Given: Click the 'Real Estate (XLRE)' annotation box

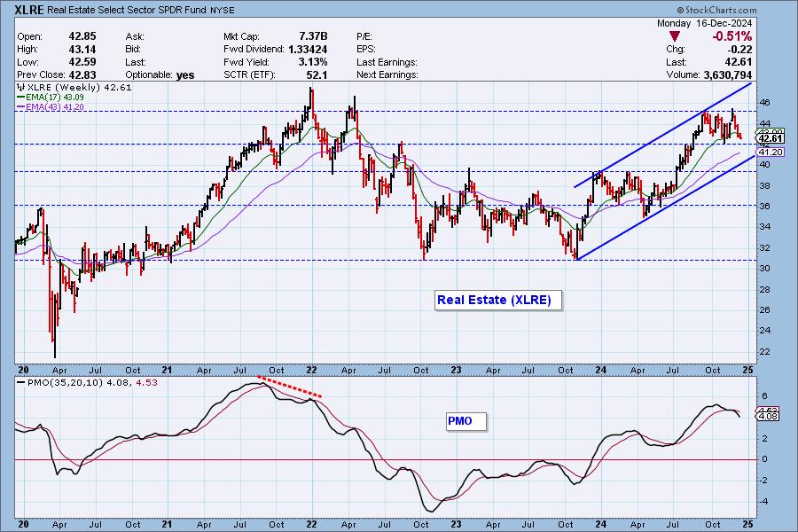Looking at the screenshot, I should 498,300.
